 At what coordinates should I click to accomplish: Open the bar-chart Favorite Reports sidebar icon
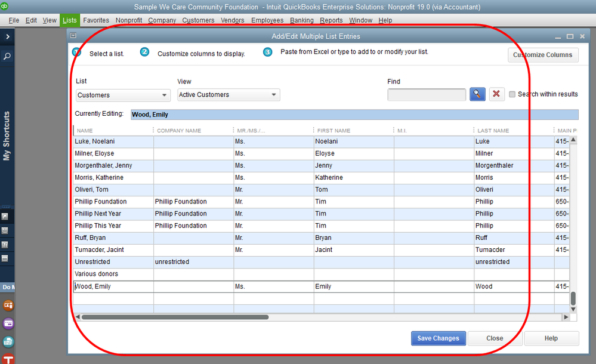click(5, 245)
